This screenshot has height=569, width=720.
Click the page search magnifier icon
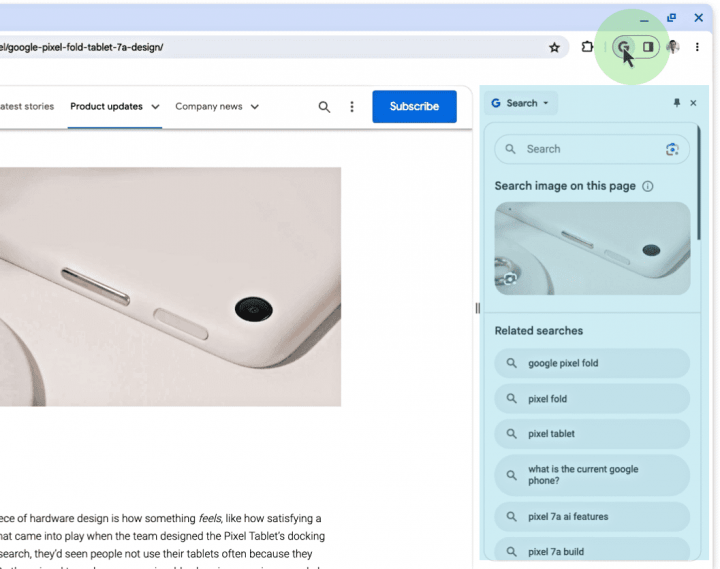point(324,107)
